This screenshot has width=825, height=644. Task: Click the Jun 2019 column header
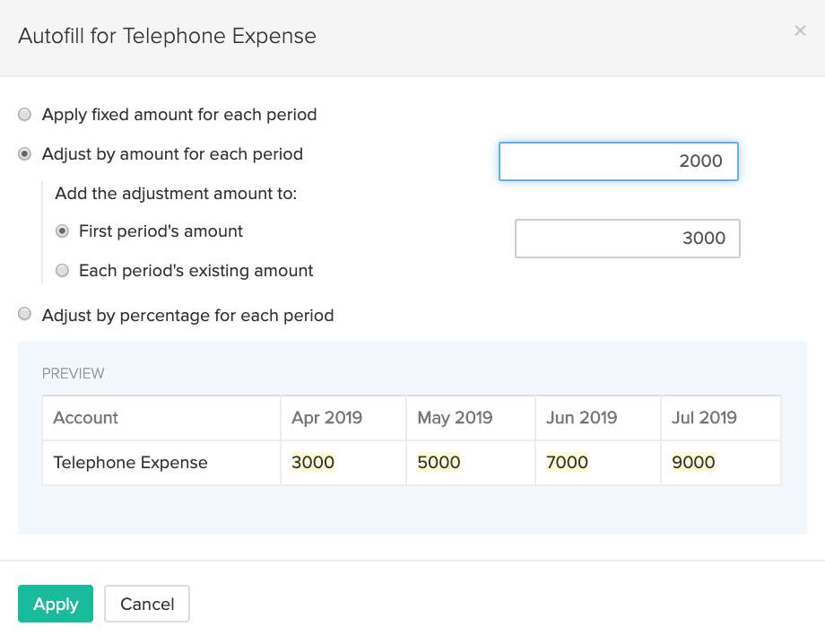coord(581,418)
